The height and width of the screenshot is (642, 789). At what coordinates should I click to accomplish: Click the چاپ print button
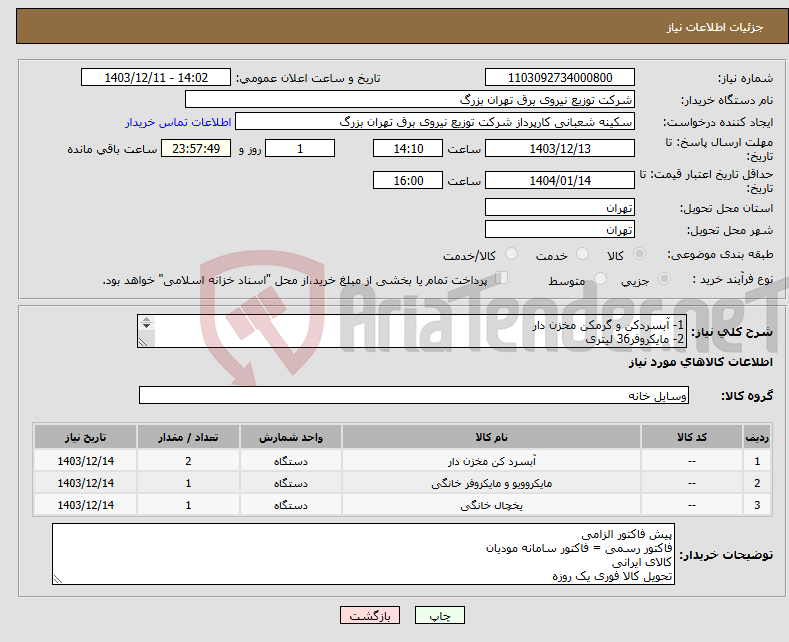pyautogui.click(x=440, y=615)
